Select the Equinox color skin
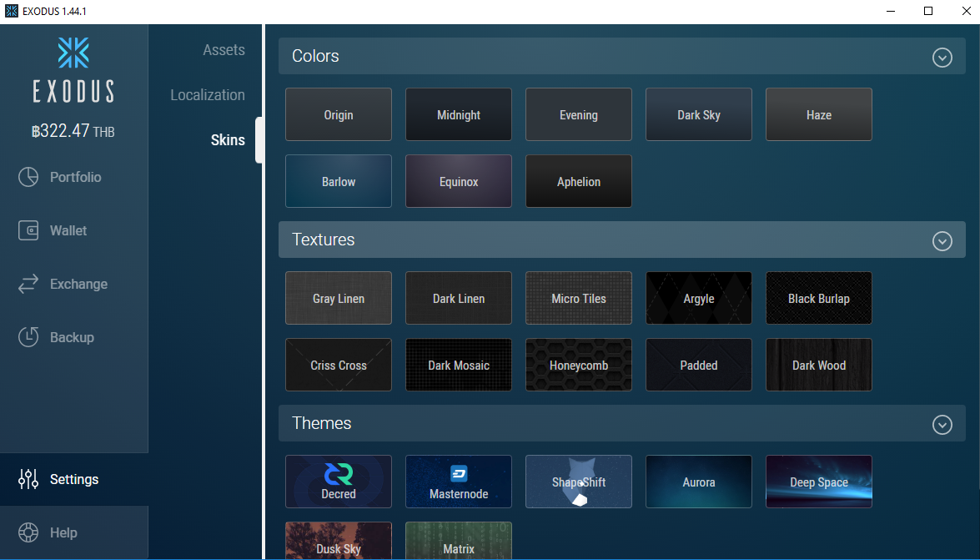Image resolution: width=980 pixels, height=560 pixels. coord(459,181)
